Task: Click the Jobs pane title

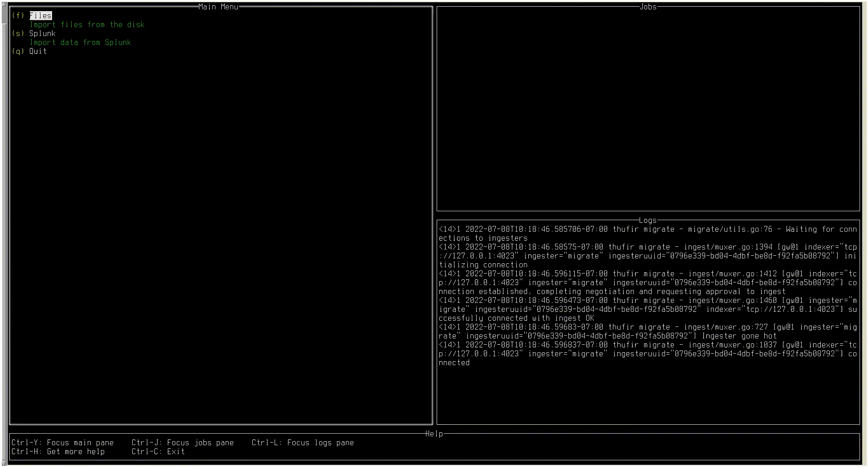Action: 648,7
